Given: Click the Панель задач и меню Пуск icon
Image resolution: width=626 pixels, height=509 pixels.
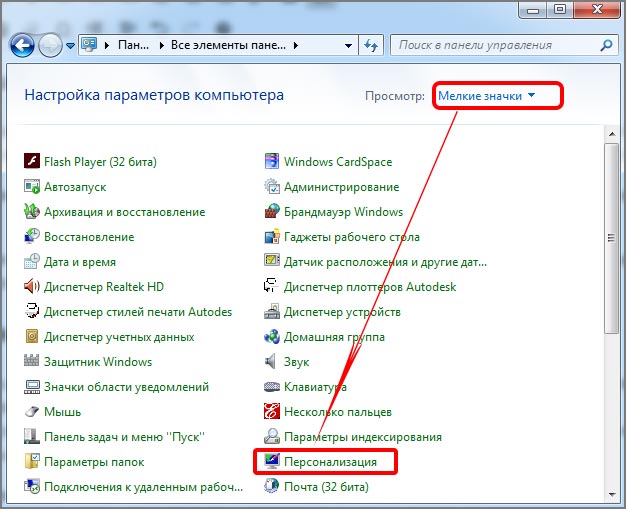Looking at the screenshot, I should 32,437.
